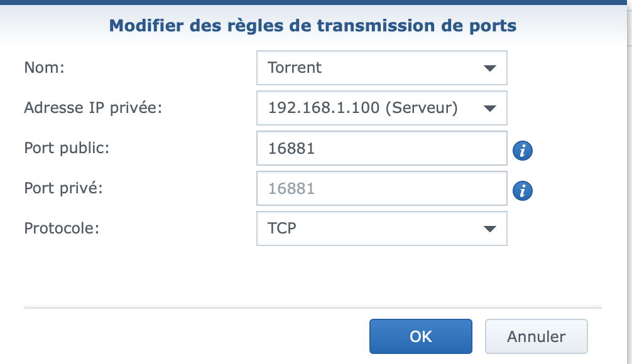Image resolution: width=632 pixels, height=364 pixels.
Task: Click the "Protocole:" label
Action: click(62, 228)
